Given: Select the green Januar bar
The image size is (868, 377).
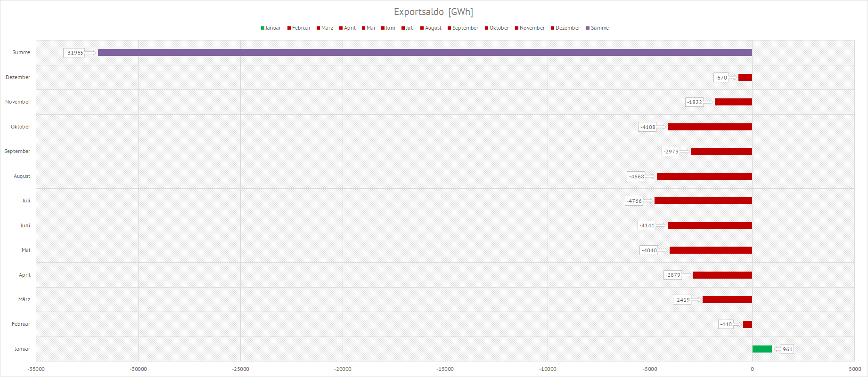Looking at the screenshot, I should pyautogui.click(x=762, y=349).
